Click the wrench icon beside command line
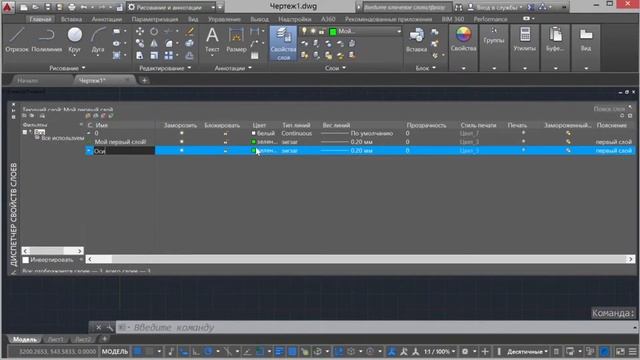The image size is (640, 360). [x=109, y=327]
